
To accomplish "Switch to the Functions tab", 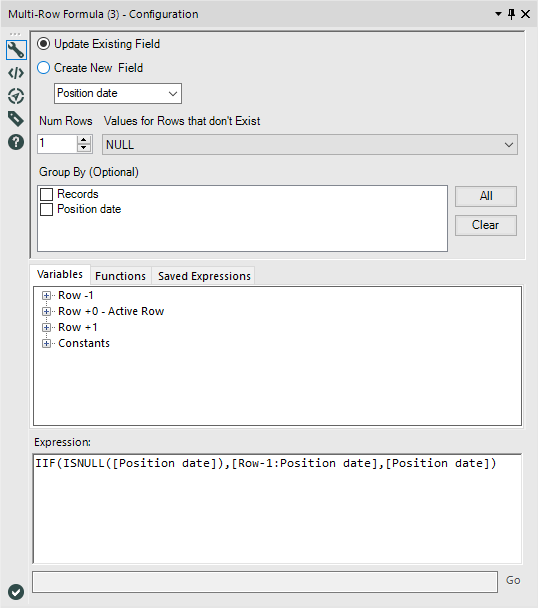I will pyautogui.click(x=121, y=276).
